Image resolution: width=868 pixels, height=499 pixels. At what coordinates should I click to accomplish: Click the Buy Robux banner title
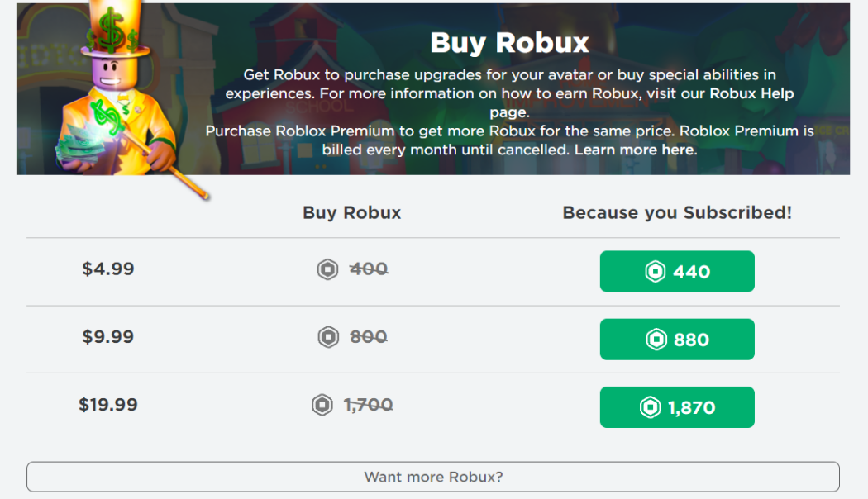tap(509, 42)
